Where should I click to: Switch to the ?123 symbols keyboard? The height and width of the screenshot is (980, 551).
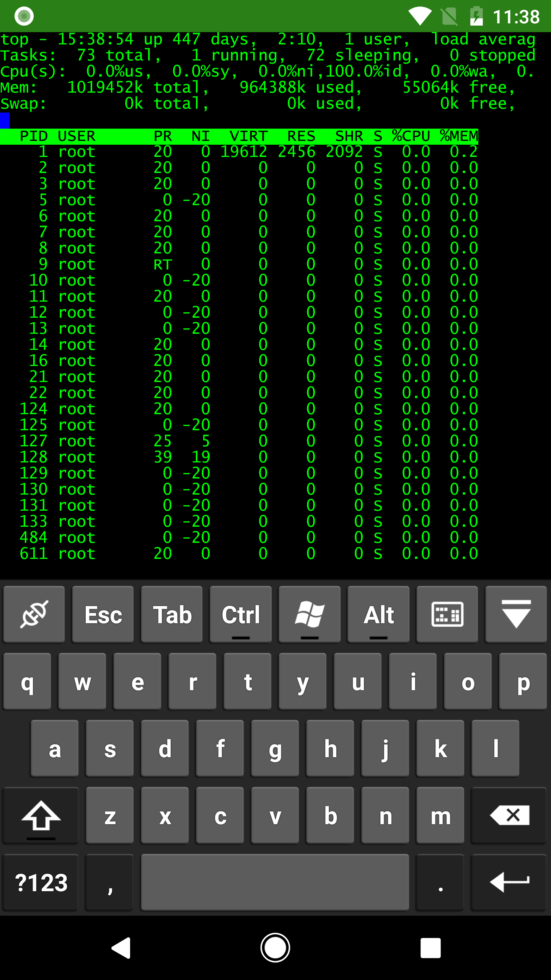point(41,882)
